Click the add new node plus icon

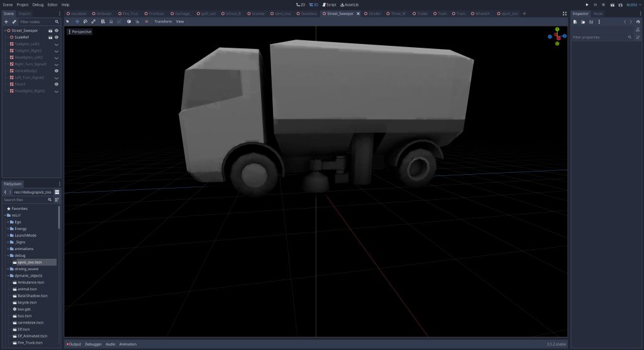(x=6, y=21)
